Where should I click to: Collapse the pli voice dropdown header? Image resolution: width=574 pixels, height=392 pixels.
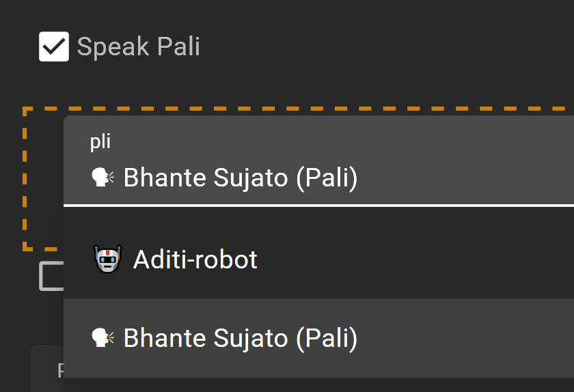click(318, 160)
